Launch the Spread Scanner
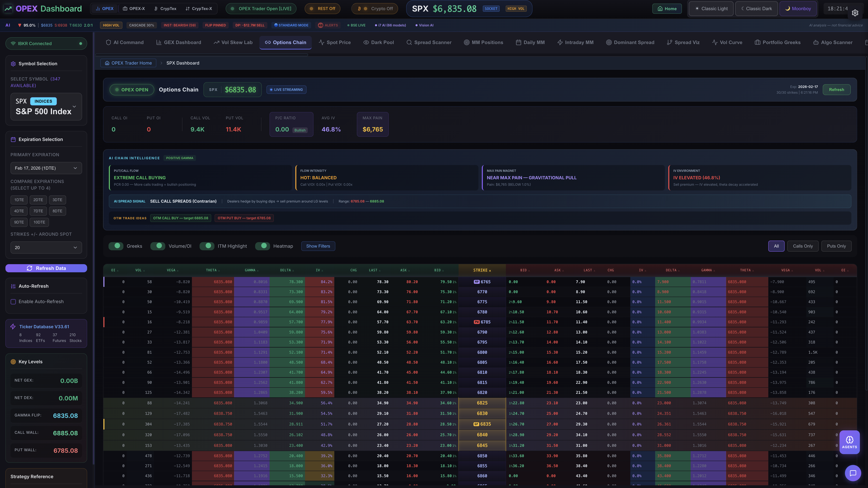The width and height of the screenshot is (868, 488). [x=429, y=42]
